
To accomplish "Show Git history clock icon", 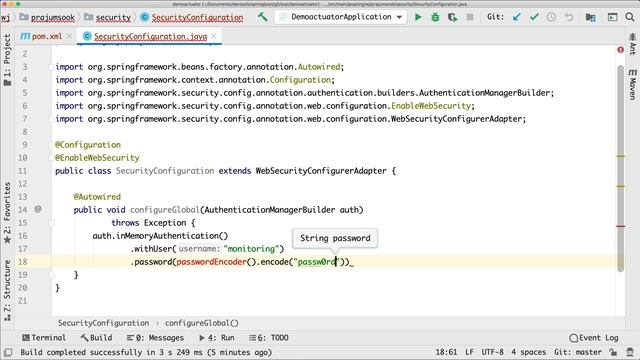I will pyautogui.click(x=551, y=17).
